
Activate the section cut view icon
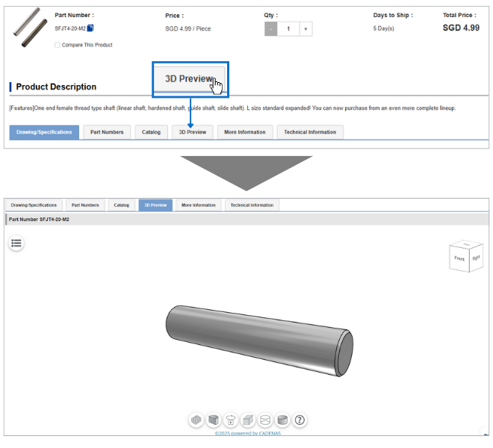pyautogui.click(x=214, y=420)
